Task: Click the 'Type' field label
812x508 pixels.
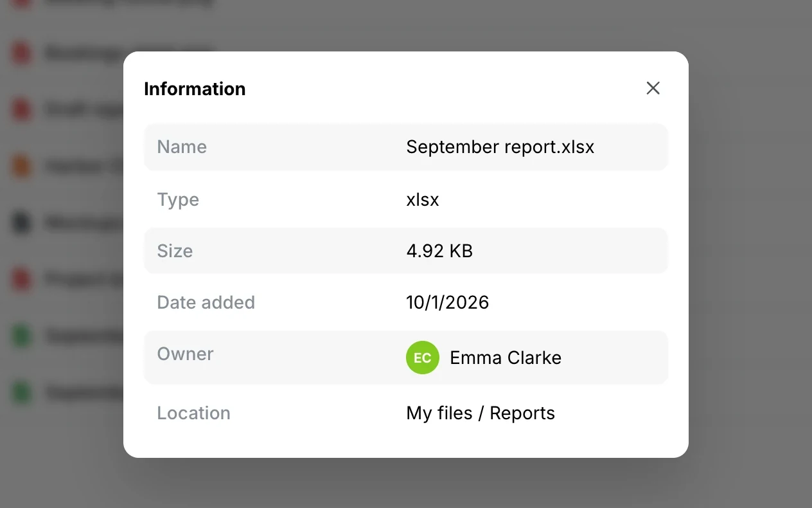Action: [x=178, y=200]
